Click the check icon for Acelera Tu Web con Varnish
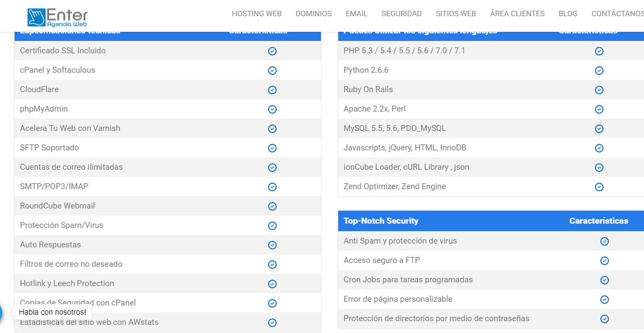The image size is (644, 333). click(x=272, y=129)
